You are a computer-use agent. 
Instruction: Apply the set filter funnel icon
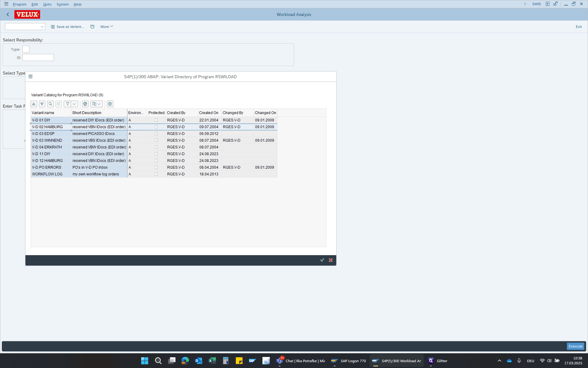click(x=67, y=104)
